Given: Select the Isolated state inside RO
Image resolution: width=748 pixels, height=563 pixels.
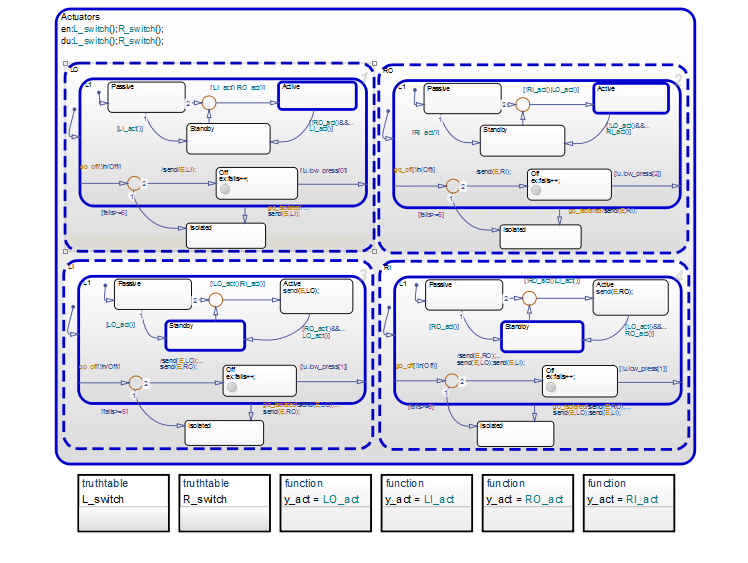Looking at the screenshot, I should click(540, 237).
